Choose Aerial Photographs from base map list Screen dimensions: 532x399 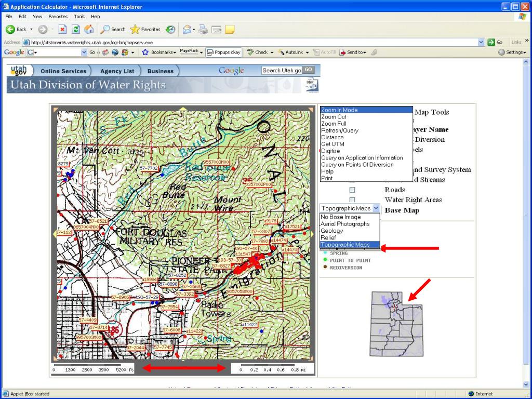pyautogui.click(x=345, y=224)
